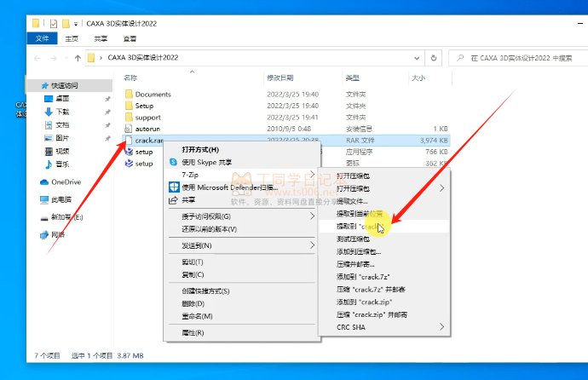
Task: Click the new folder icon in title bar
Action: tap(66, 24)
